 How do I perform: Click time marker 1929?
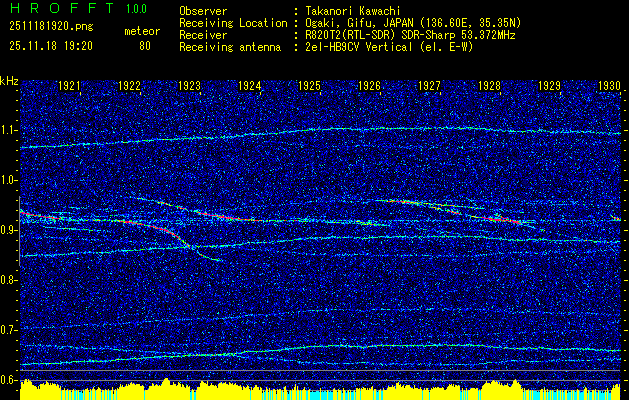click(550, 85)
